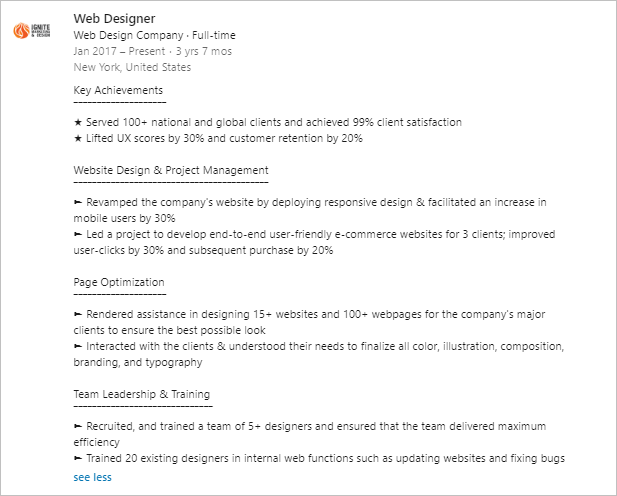617x496 pixels.
Task: Click the "Website Design & Project Management" heading
Action: 171,170
